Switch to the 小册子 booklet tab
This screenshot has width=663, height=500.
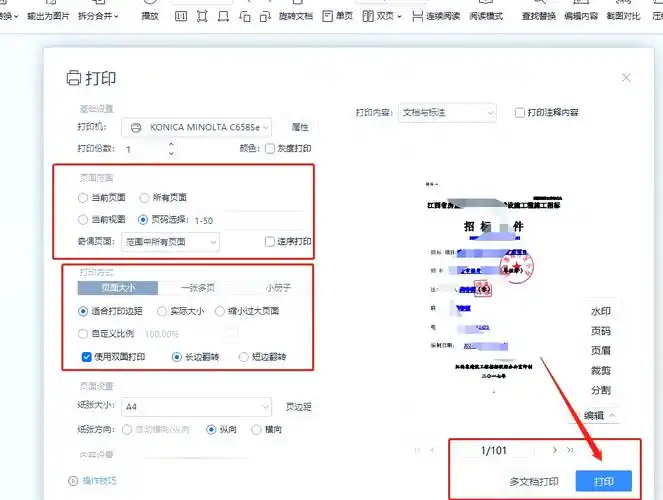point(278,288)
